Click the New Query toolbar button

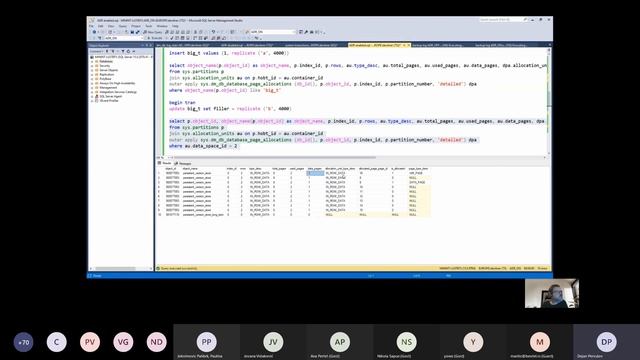[x=153, y=32]
